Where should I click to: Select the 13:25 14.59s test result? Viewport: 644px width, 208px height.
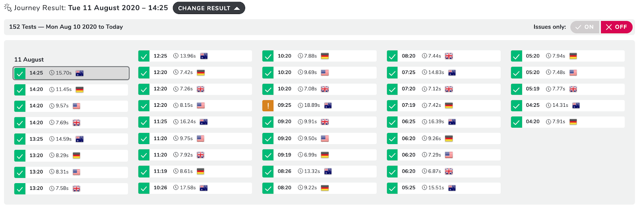[71, 139]
